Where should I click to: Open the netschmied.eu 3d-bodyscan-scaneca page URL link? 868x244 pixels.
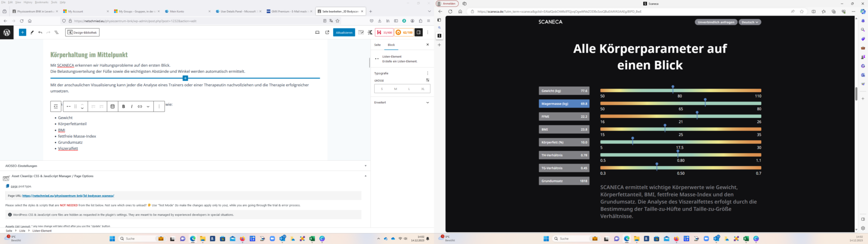tap(68, 196)
